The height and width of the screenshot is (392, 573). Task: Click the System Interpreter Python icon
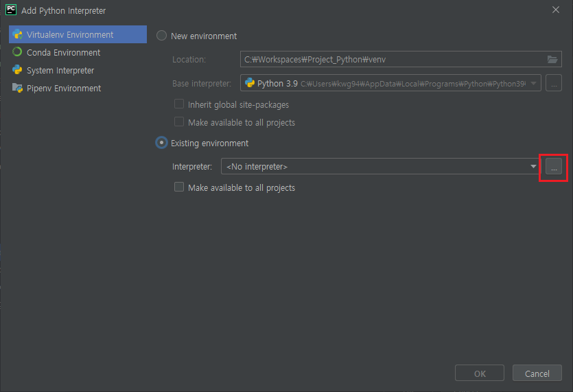pyautogui.click(x=17, y=69)
